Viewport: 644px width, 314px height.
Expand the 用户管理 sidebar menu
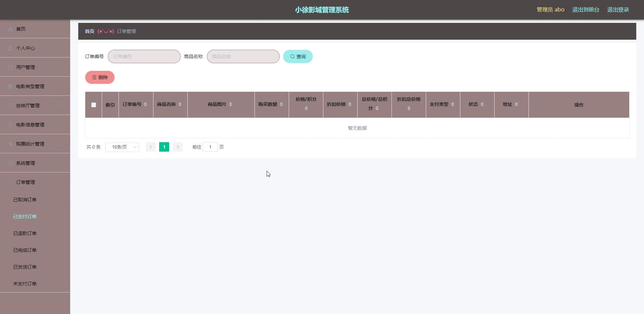(x=35, y=67)
